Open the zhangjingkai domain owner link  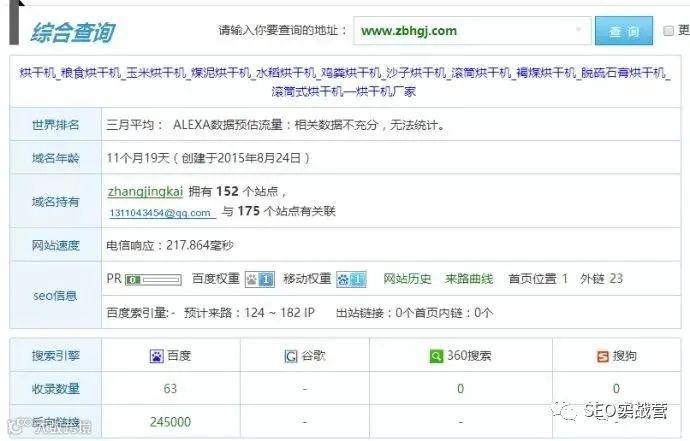[145, 191]
